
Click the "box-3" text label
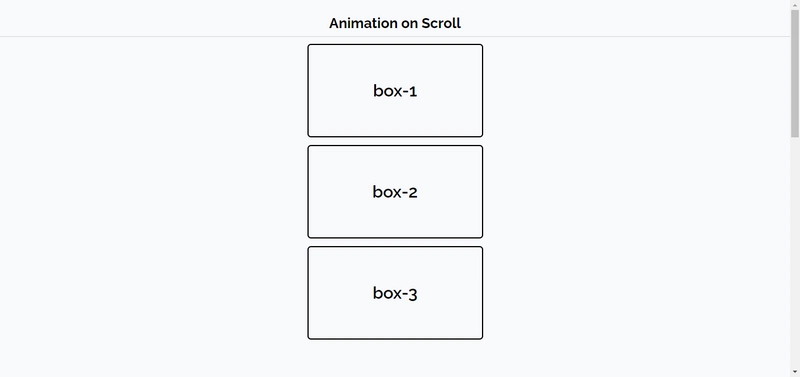point(395,293)
